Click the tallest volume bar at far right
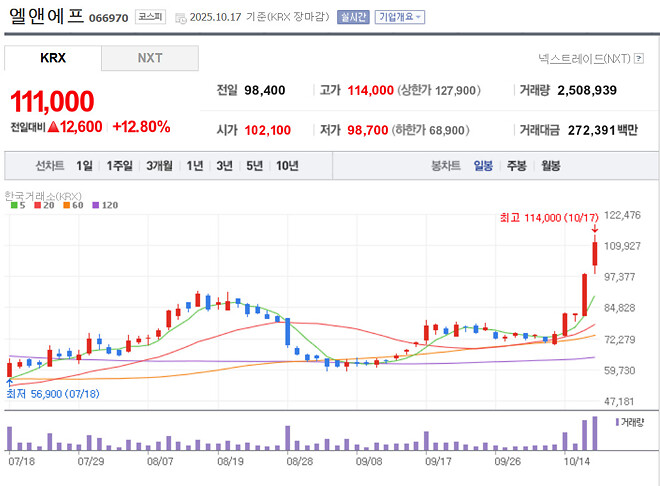 [x=595, y=433]
